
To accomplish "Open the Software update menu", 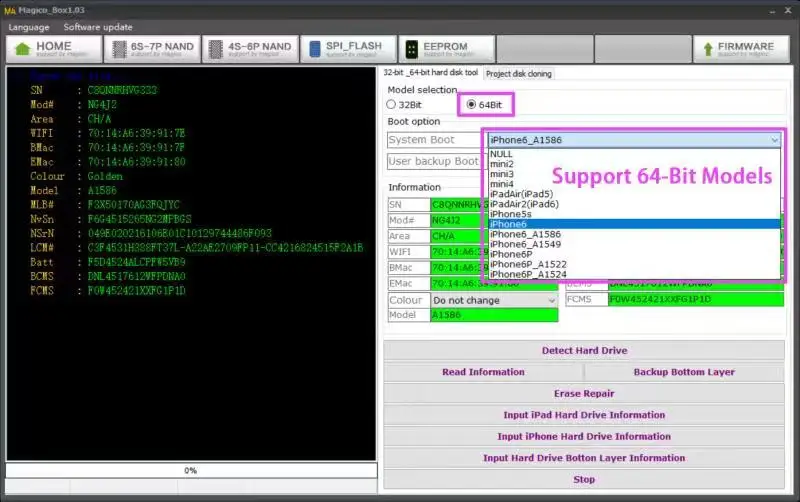I will pyautogui.click(x=98, y=27).
